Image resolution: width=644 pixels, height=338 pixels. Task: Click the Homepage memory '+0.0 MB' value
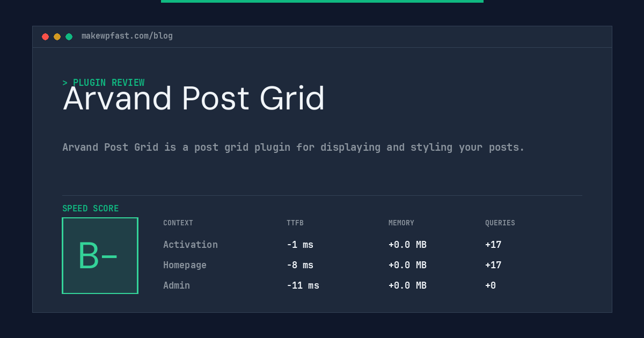pos(407,265)
